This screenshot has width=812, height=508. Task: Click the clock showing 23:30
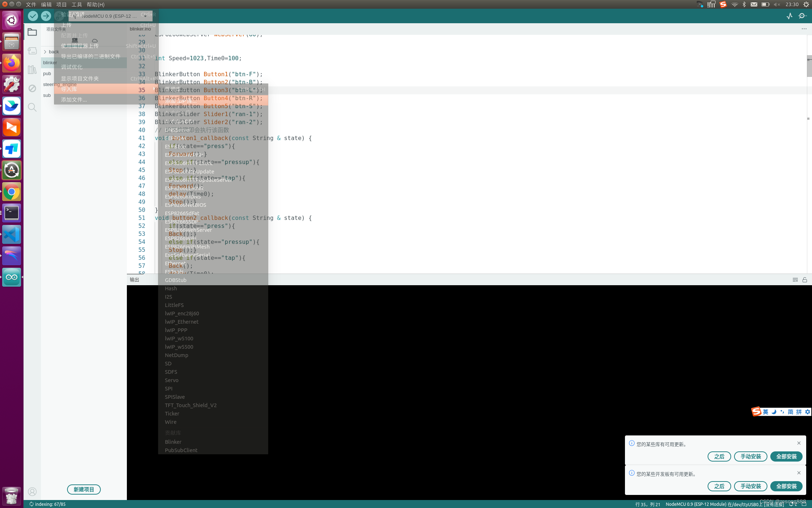(792, 4)
